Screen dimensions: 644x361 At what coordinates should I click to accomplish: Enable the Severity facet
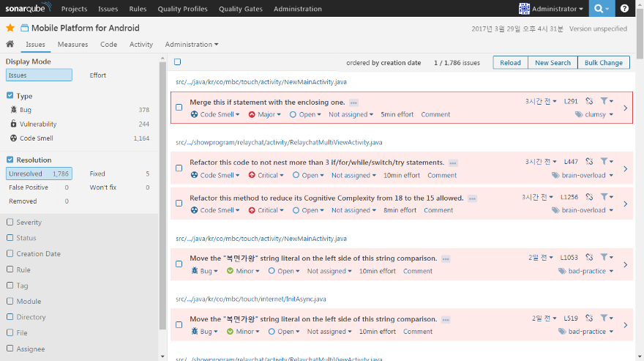click(10, 222)
